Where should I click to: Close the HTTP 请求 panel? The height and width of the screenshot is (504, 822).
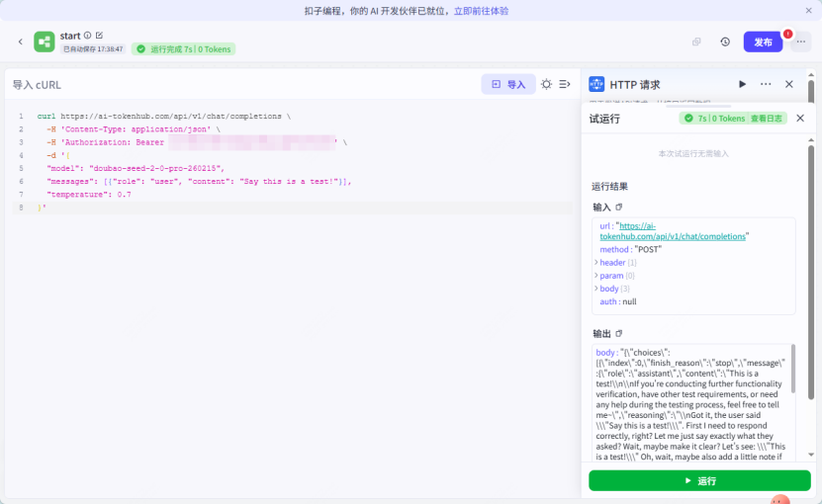[x=789, y=84]
